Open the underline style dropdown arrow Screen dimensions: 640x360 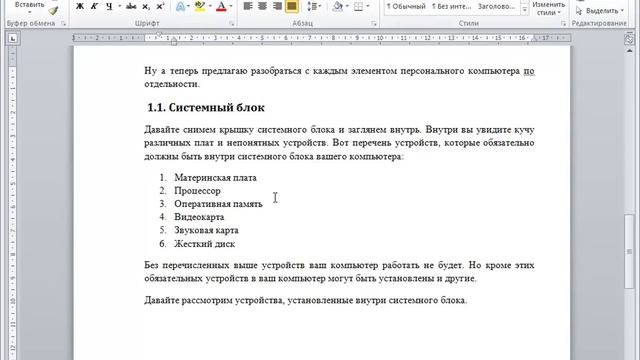[x=119, y=6]
